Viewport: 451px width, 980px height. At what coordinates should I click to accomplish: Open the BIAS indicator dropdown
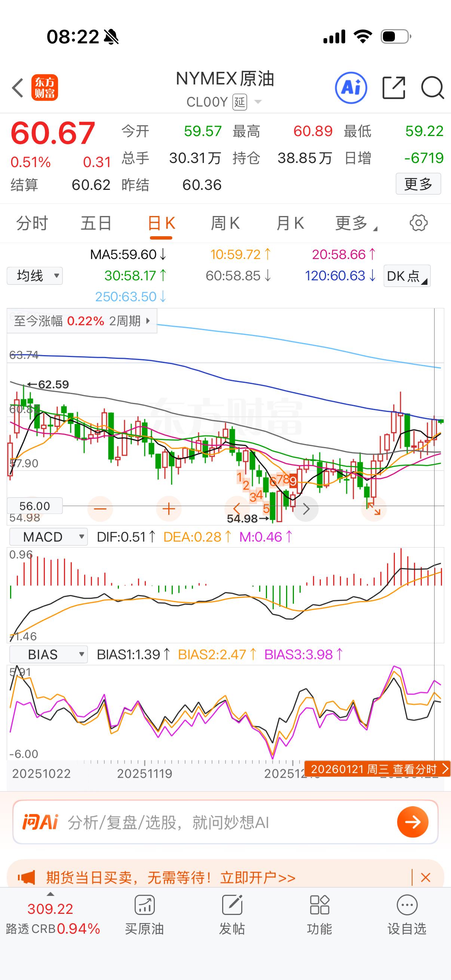[49, 654]
